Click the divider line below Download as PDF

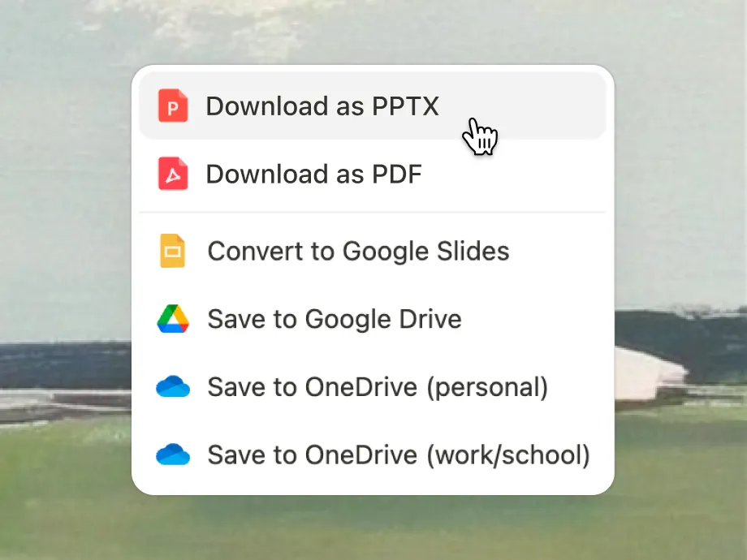click(x=373, y=213)
